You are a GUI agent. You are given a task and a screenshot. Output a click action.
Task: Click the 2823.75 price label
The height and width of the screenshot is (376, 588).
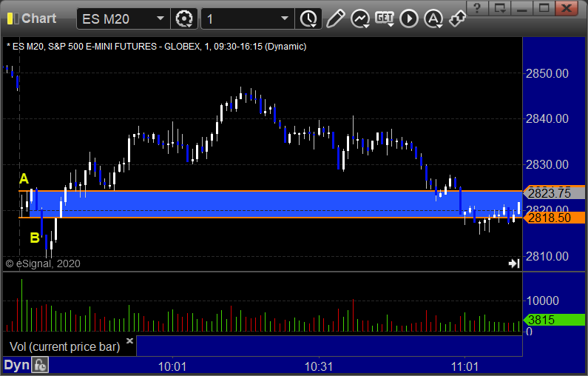554,193
